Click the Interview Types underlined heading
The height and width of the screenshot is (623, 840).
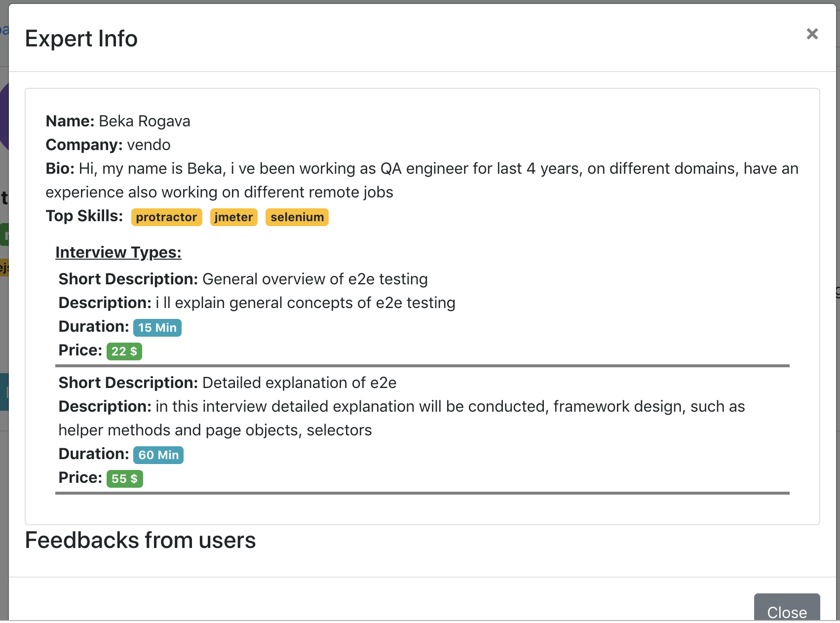point(118,252)
